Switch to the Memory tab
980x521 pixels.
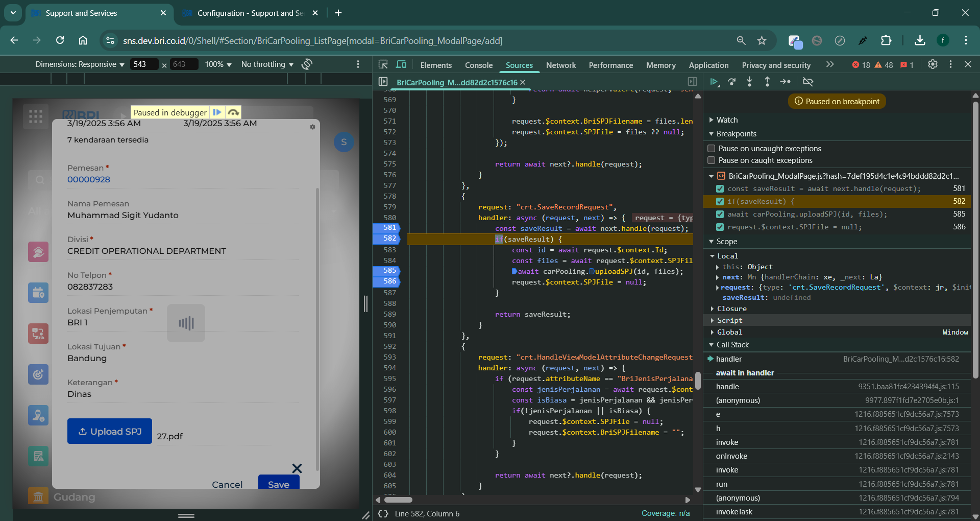(660, 65)
